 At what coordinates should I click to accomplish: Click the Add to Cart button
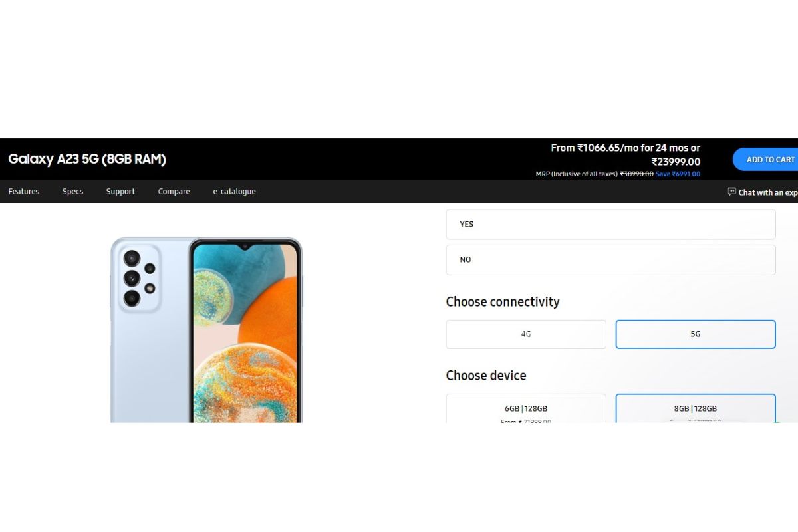(765, 160)
